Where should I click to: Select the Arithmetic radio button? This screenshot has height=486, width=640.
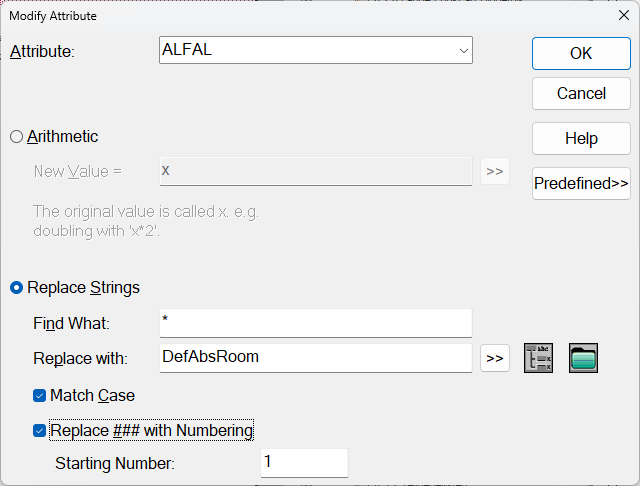coord(16,137)
